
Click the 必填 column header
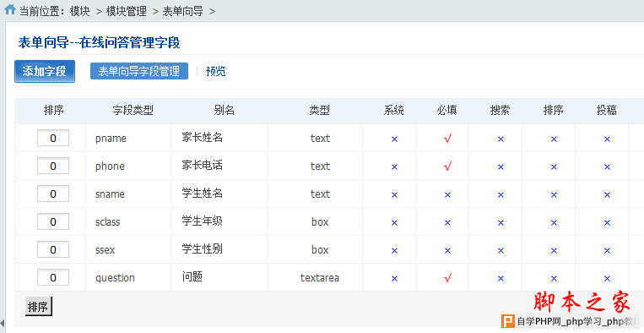[x=446, y=110]
